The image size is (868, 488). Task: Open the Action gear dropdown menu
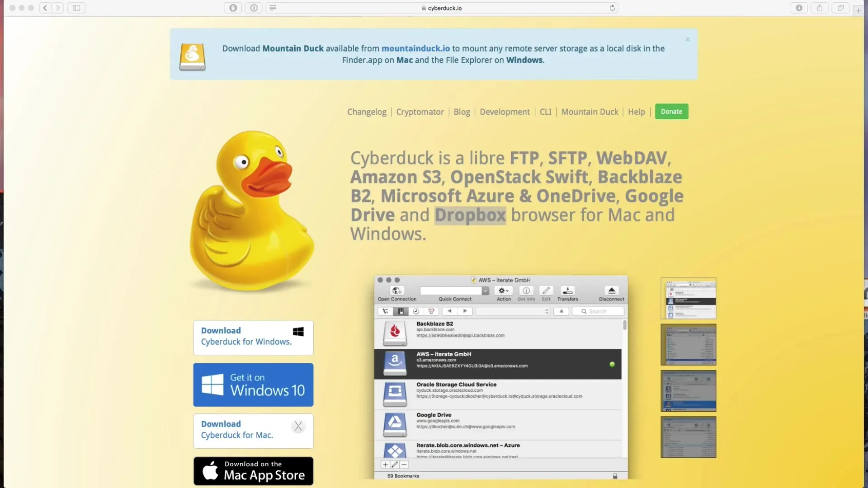tap(504, 291)
